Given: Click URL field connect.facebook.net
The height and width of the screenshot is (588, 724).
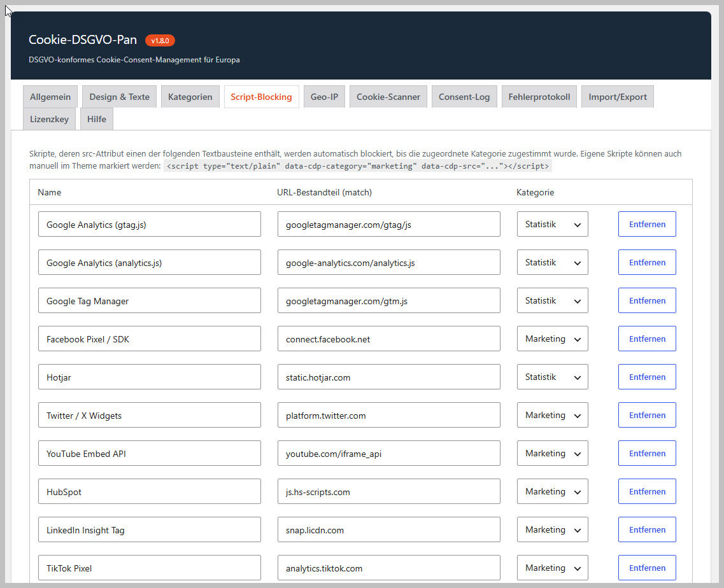Looking at the screenshot, I should pyautogui.click(x=389, y=339).
